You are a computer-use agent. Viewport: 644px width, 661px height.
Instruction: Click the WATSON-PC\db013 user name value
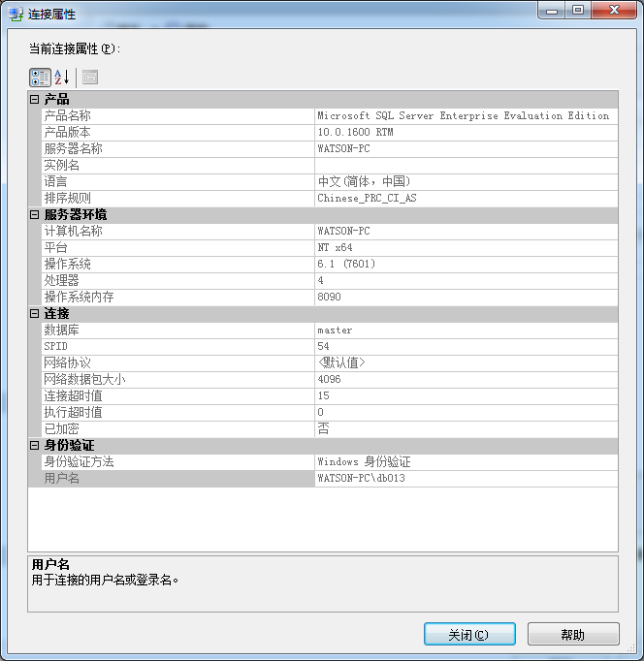pyautogui.click(x=361, y=478)
